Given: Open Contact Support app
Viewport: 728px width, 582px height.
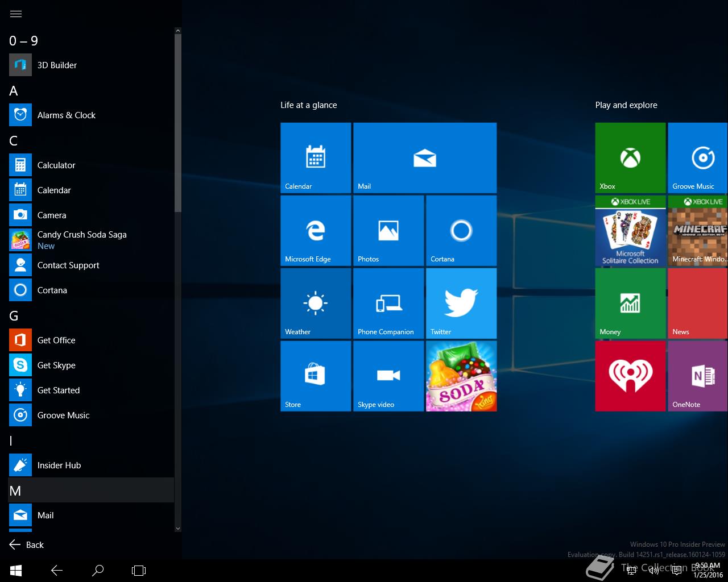Looking at the screenshot, I should pyautogui.click(x=91, y=265).
